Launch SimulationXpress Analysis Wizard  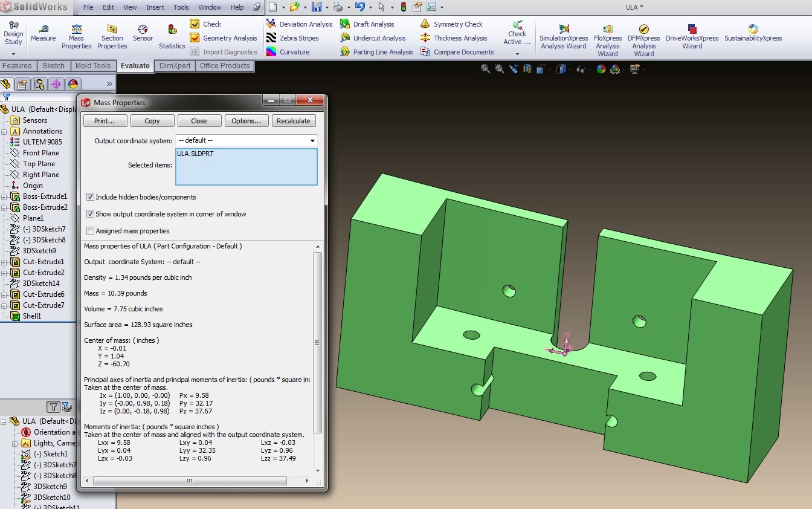click(564, 37)
